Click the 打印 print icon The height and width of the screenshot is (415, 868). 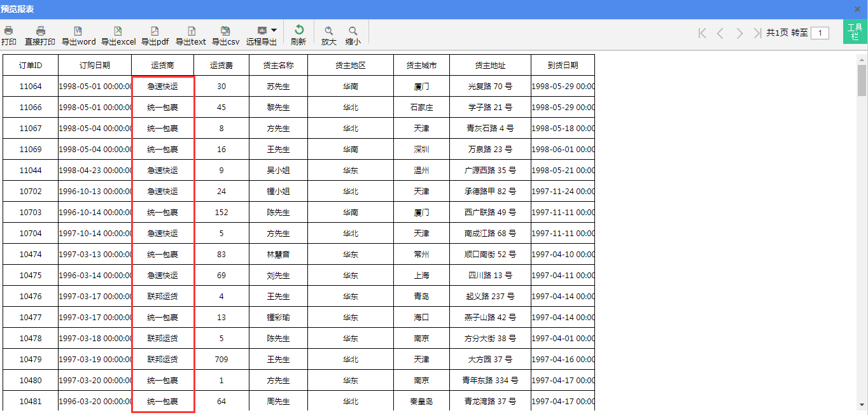point(8,31)
